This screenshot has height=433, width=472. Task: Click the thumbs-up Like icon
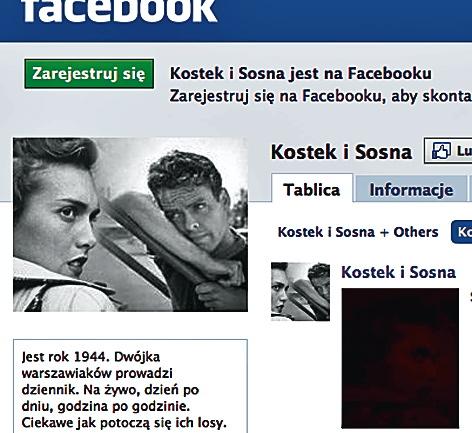point(441,151)
